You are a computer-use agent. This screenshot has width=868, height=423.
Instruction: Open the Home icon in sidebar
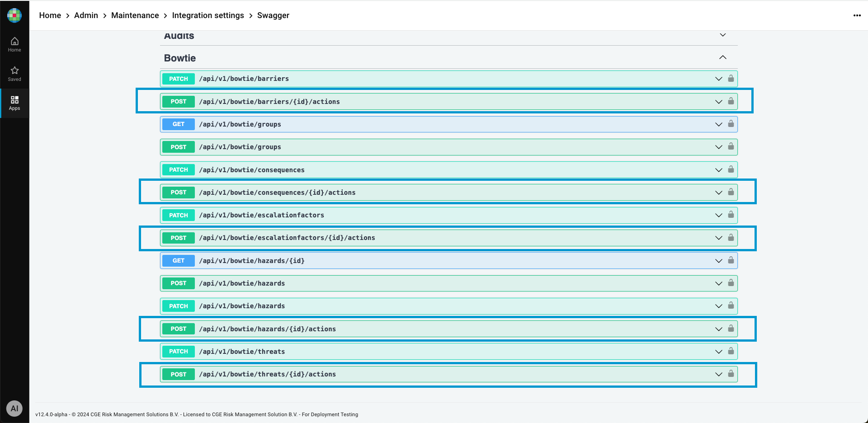14,44
